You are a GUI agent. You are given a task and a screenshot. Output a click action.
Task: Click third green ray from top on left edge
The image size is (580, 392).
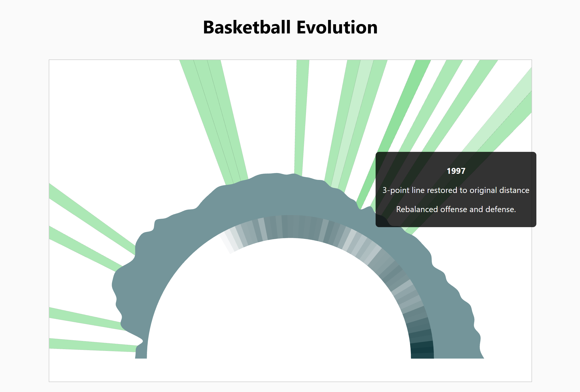tap(84, 319)
